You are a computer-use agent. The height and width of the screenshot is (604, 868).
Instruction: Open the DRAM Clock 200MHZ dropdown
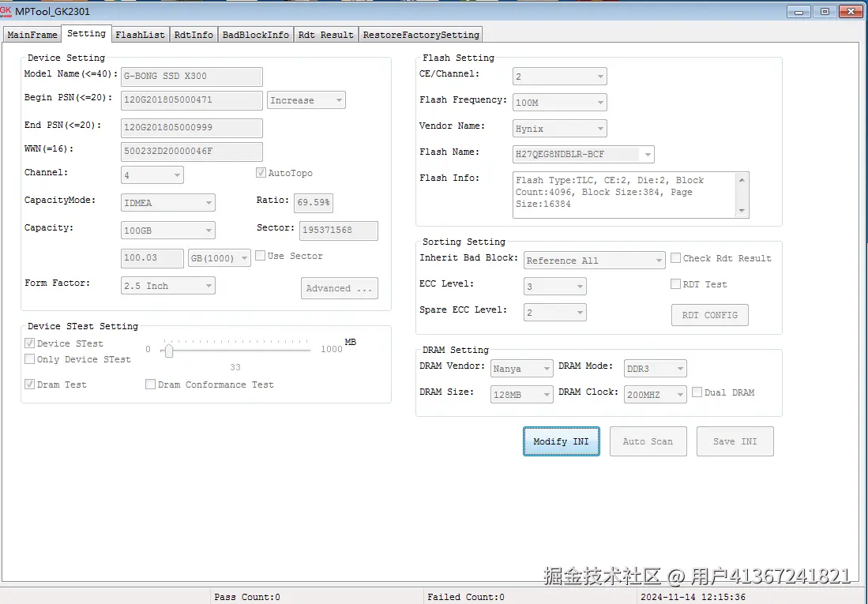point(656,394)
